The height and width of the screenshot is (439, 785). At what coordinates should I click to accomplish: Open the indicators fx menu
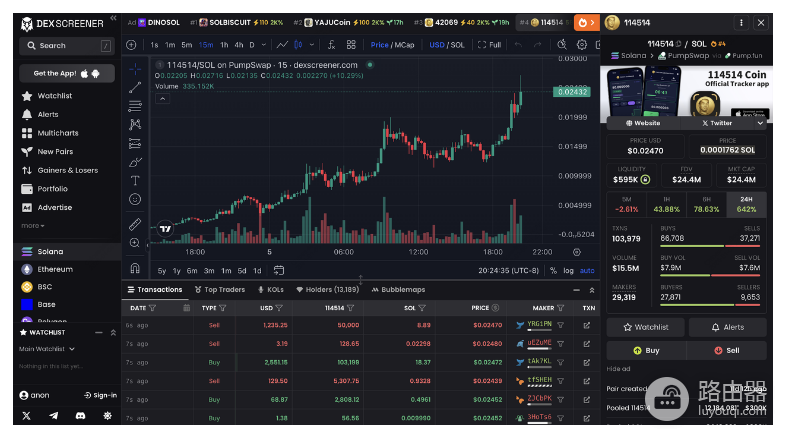click(331, 45)
